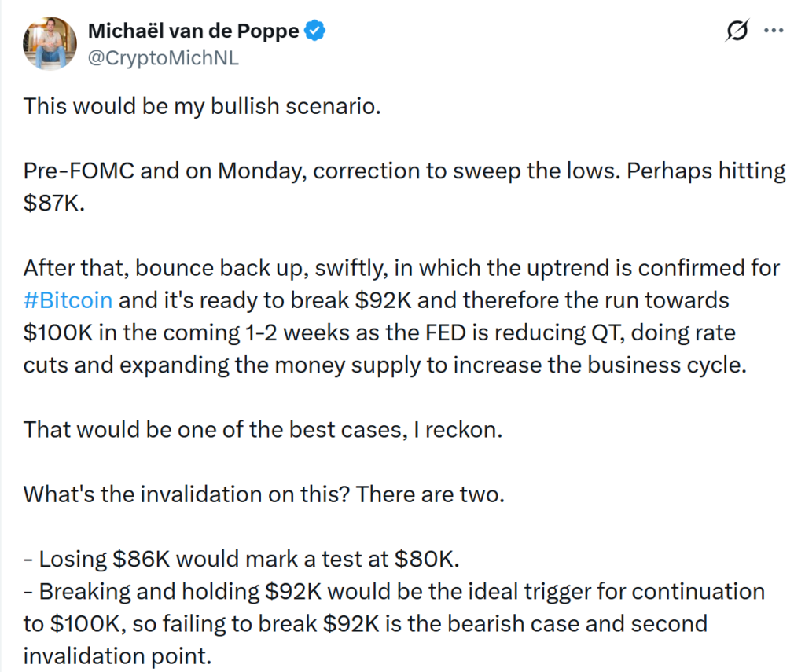Click the blue verified checkmark badge
Viewport: 805px width, 672px height.
click(x=316, y=31)
